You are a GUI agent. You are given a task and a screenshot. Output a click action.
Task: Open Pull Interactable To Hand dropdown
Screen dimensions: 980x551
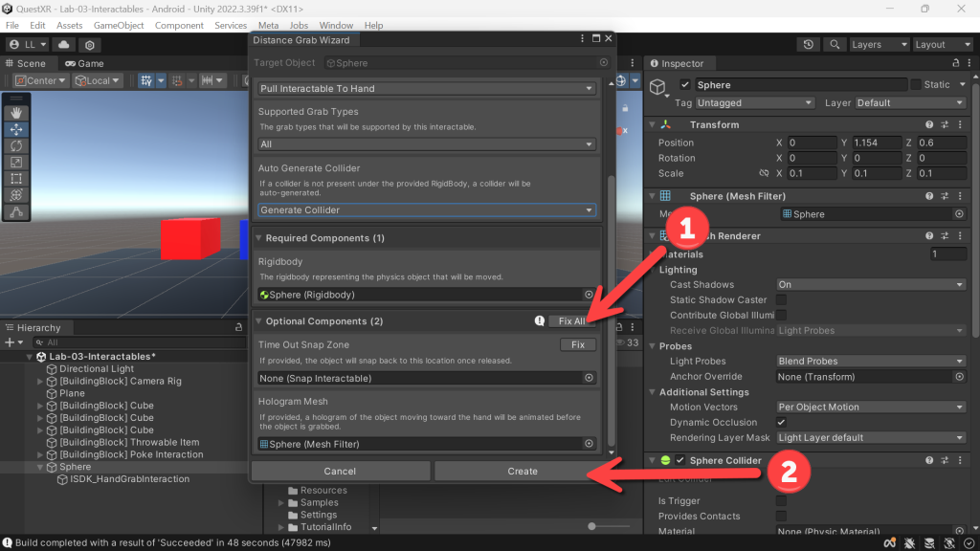[x=426, y=89]
